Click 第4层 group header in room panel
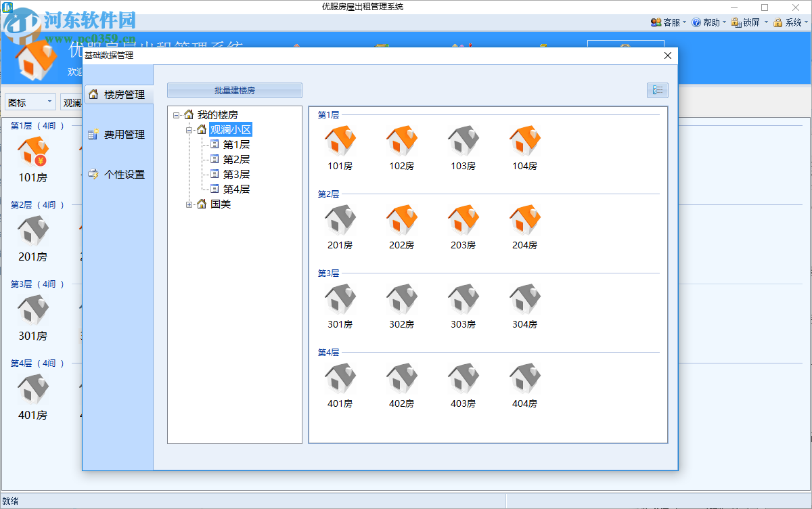The width and height of the screenshot is (812, 509). (x=328, y=353)
